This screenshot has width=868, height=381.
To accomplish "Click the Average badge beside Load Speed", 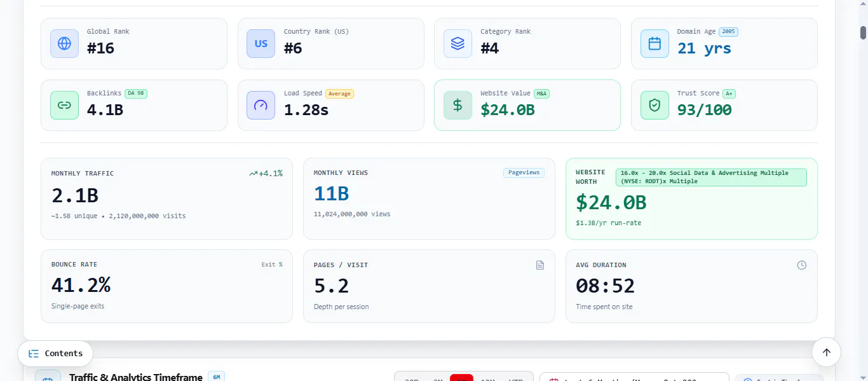I will point(339,94).
